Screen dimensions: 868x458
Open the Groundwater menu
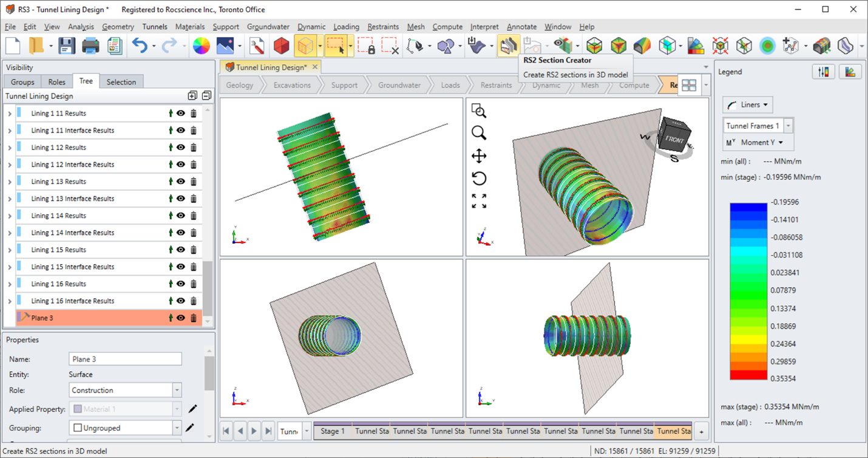pyautogui.click(x=268, y=27)
